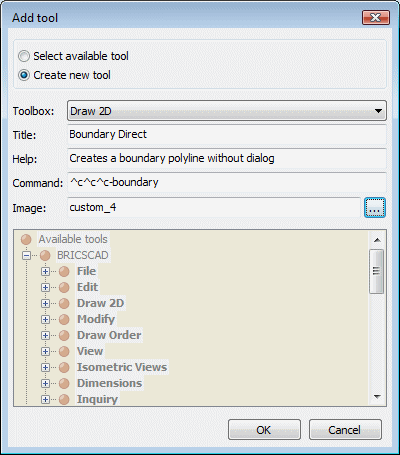The image size is (400, 455).
Task: Choose the Select available tool option
Action: 73,56
